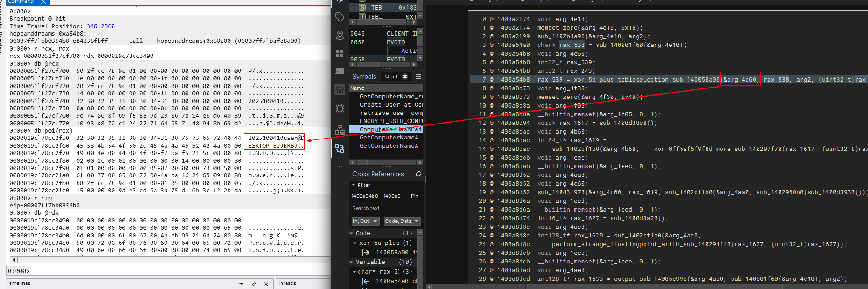The image size is (868, 289).
Task: Open the Timelines window options dropdown arrow
Action: (x=241, y=284)
